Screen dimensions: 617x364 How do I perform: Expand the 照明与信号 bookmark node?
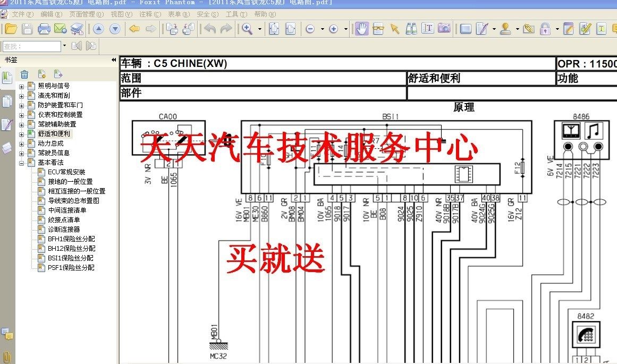point(22,86)
